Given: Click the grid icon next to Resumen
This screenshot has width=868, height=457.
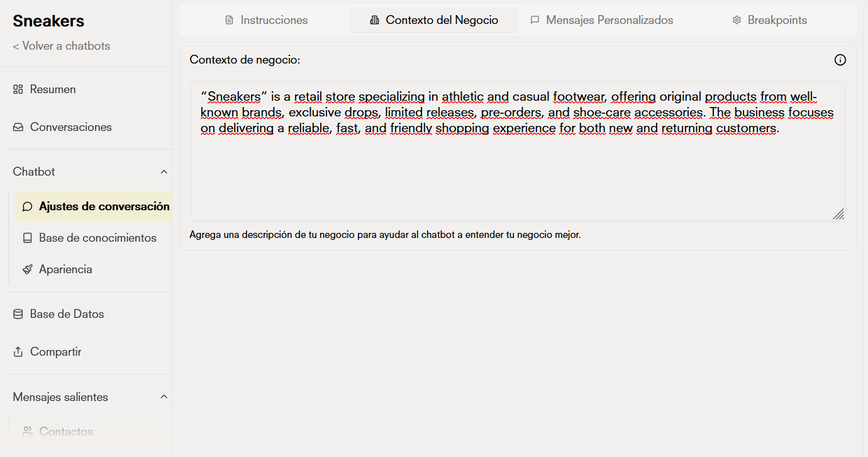Looking at the screenshot, I should pyautogui.click(x=18, y=89).
